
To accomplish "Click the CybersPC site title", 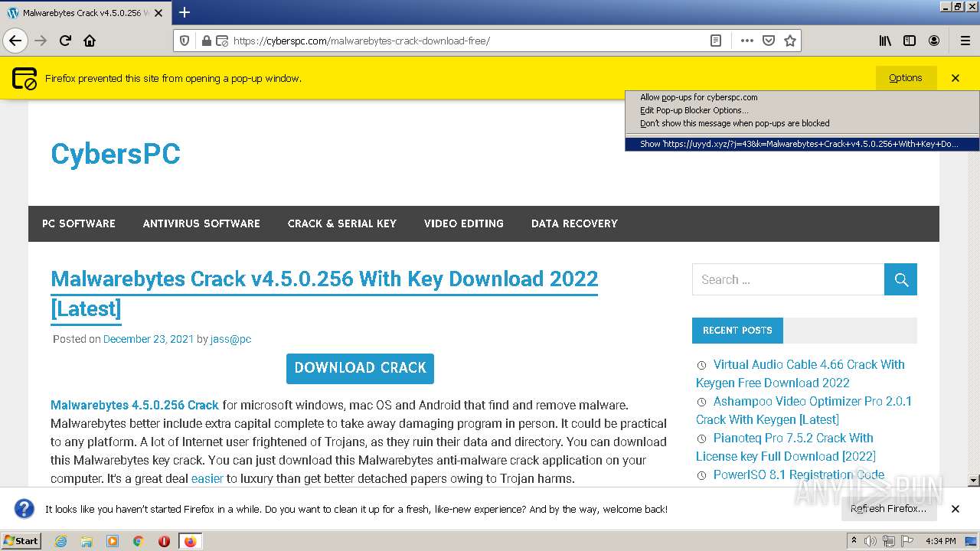I will (116, 154).
